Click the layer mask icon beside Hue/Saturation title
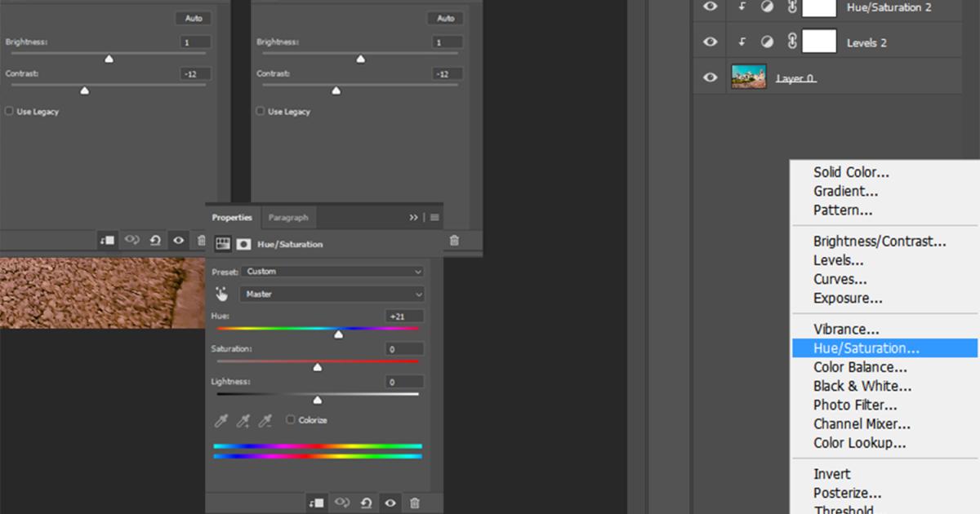Image resolution: width=980 pixels, height=514 pixels. coord(243,244)
